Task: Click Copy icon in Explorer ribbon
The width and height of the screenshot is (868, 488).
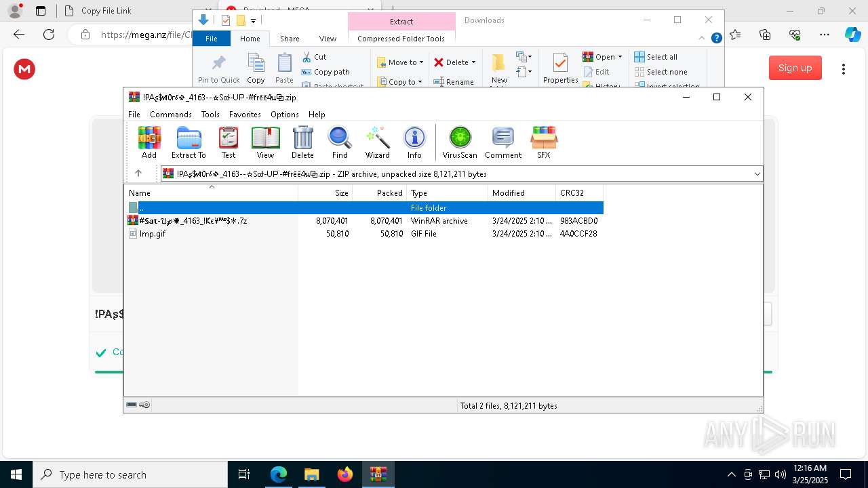Action: point(256,68)
